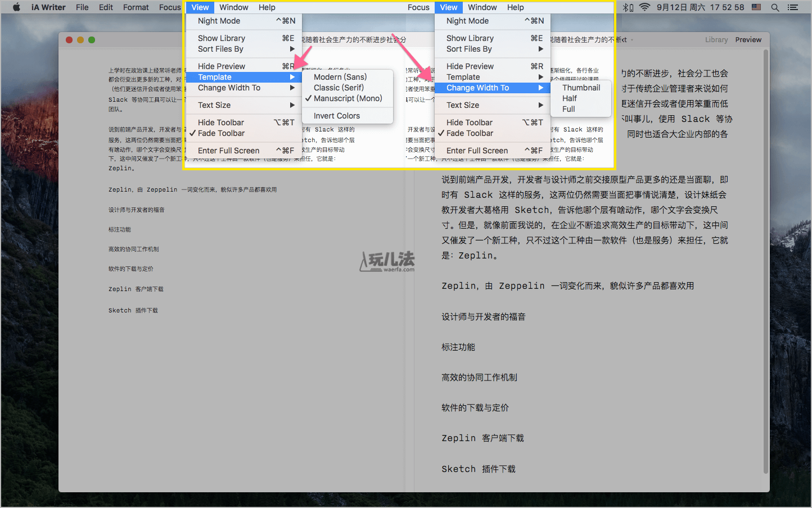Screen dimensions: 812x508
Task: Expand highlighted Template submenu item
Action: [x=243, y=77]
